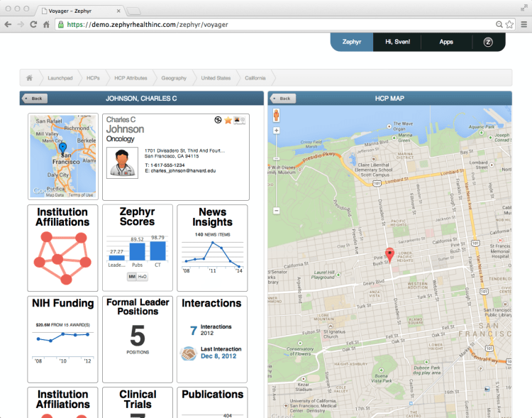Open the Clinical Trials tile
The width and height of the screenshot is (532, 418).
pyautogui.click(x=138, y=402)
